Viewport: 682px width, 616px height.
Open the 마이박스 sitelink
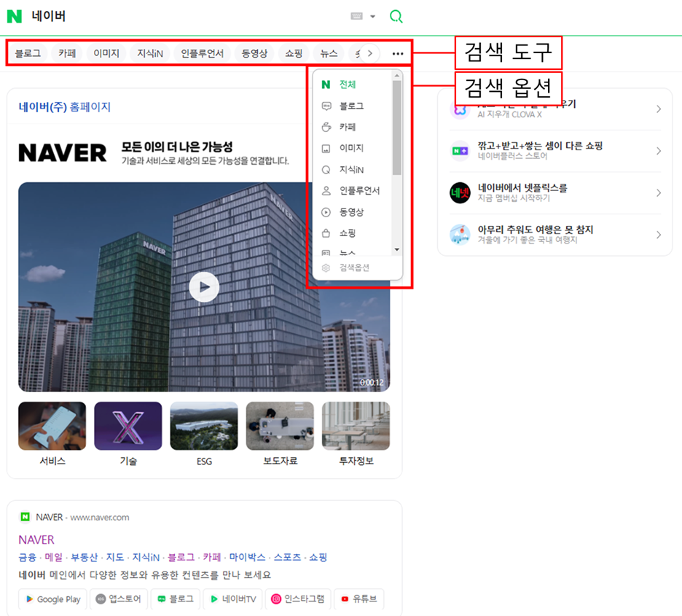point(247,557)
